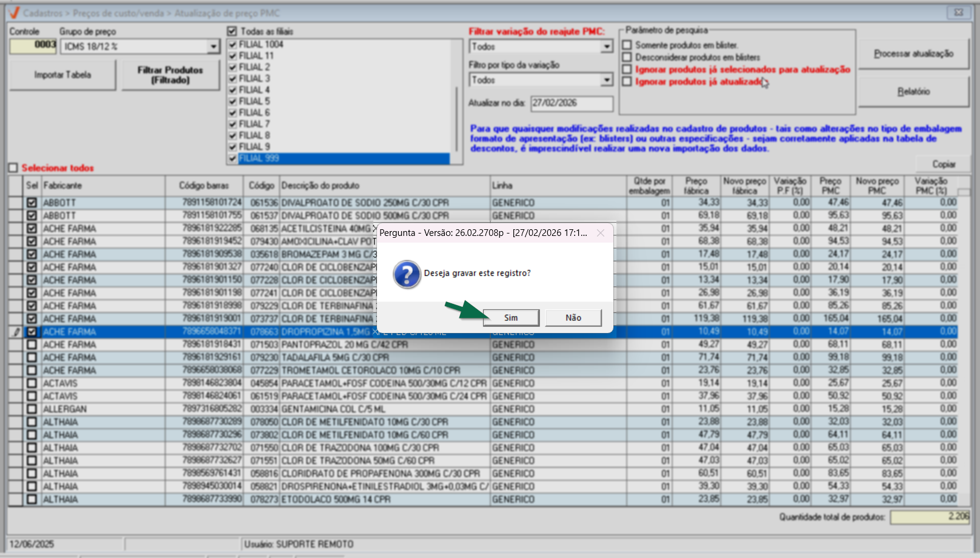Image resolution: width=980 pixels, height=558 pixels.
Task: Enable Somente produtos em blister option
Action: [x=627, y=45]
